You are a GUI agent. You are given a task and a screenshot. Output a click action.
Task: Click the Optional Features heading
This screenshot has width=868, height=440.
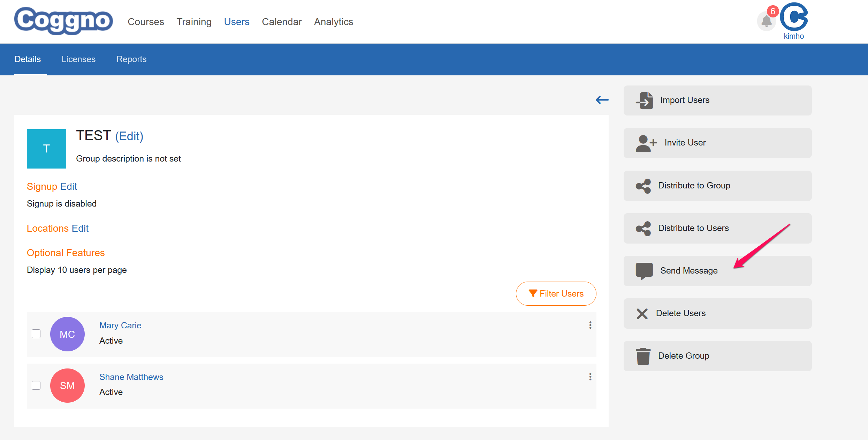pyautogui.click(x=66, y=253)
